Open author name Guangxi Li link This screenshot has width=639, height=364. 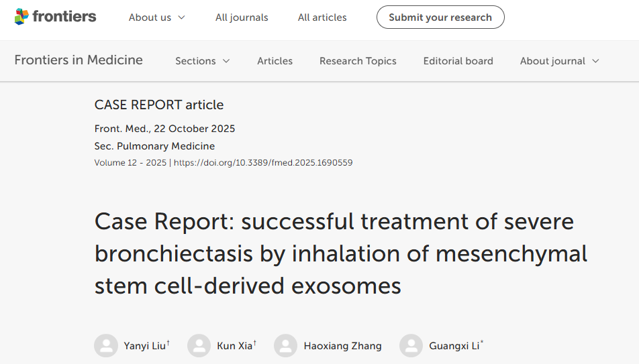pos(454,346)
